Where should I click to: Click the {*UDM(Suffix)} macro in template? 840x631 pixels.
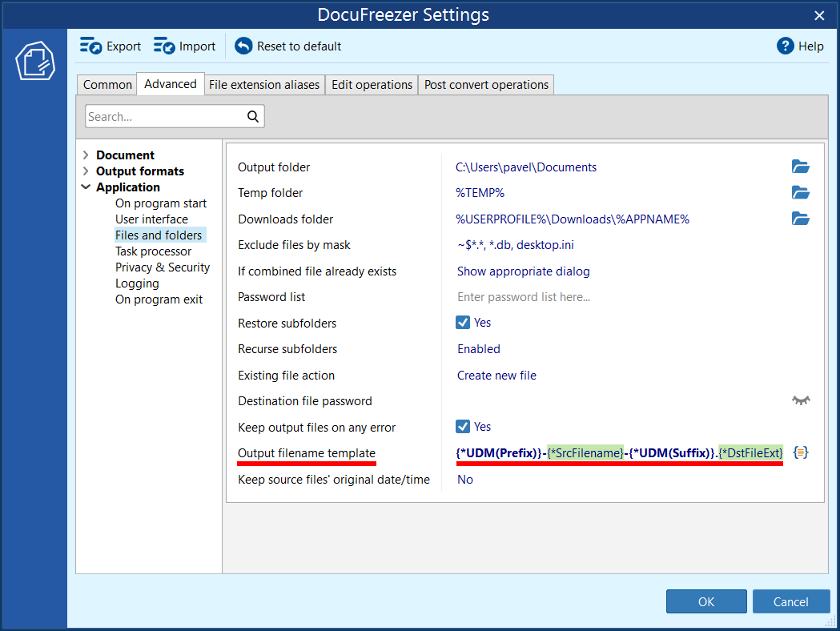click(x=673, y=452)
